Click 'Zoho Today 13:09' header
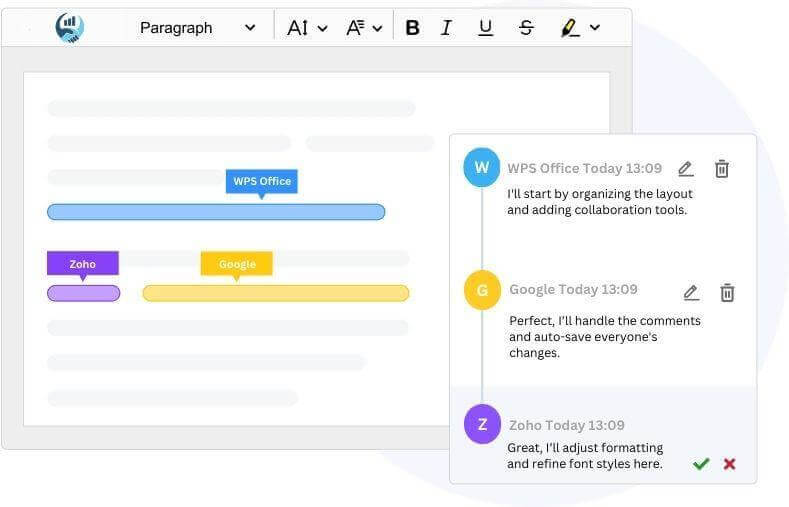789x507 pixels. 567,425
